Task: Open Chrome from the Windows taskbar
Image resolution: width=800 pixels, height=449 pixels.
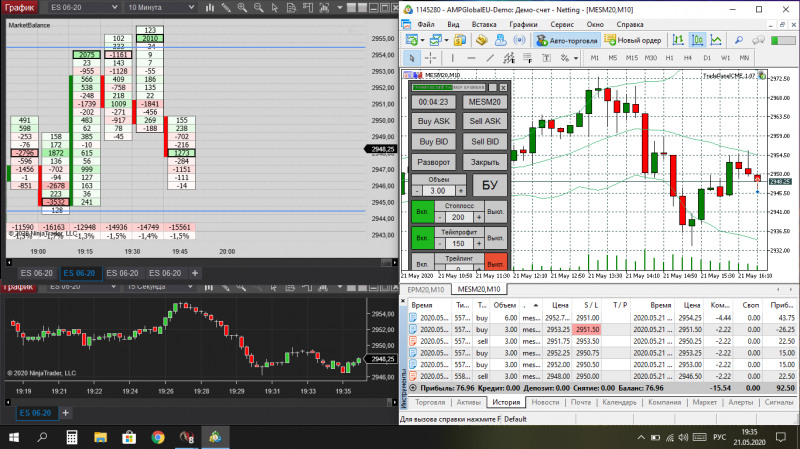Action: click(158, 437)
